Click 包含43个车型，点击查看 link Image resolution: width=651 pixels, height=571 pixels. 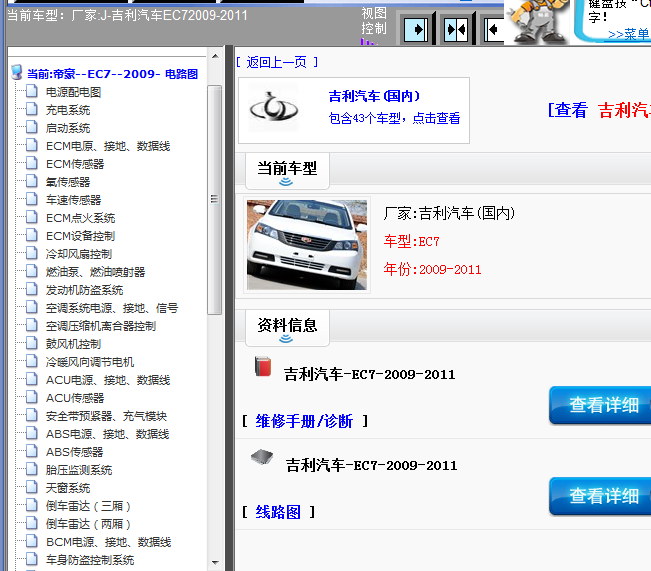pyautogui.click(x=394, y=118)
